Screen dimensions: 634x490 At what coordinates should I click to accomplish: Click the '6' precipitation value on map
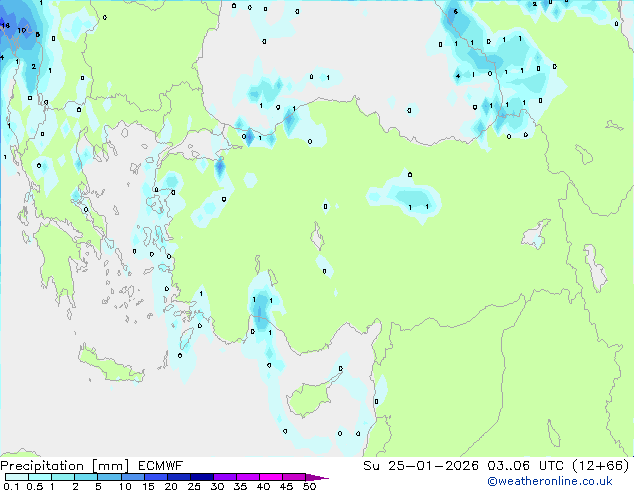click(456, 12)
